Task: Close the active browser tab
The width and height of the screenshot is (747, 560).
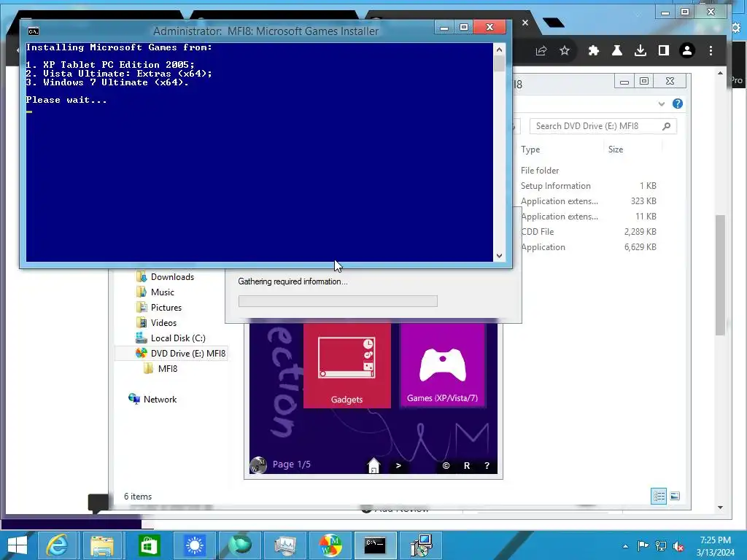Action: pyautogui.click(x=525, y=23)
